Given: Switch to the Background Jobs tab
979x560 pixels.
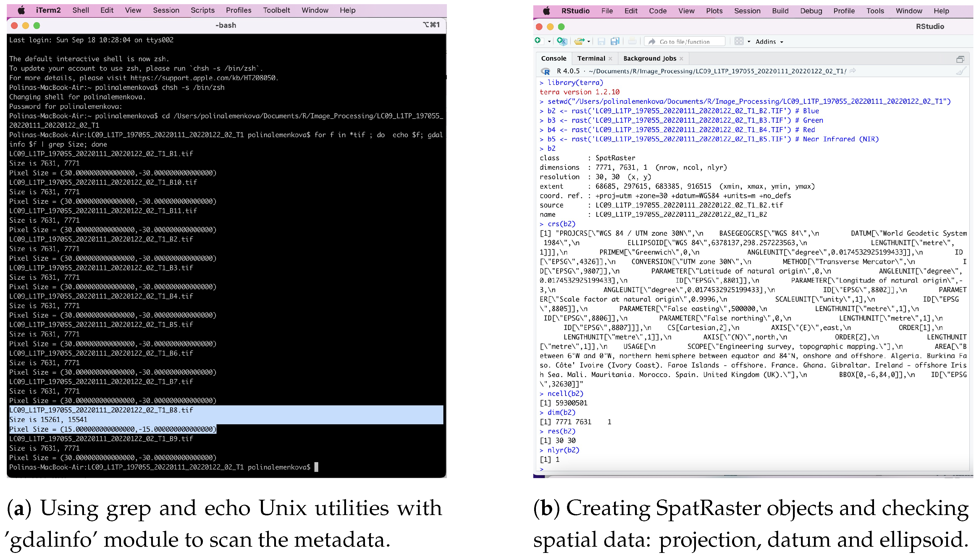Looking at the screenshot, I should 649,59.
